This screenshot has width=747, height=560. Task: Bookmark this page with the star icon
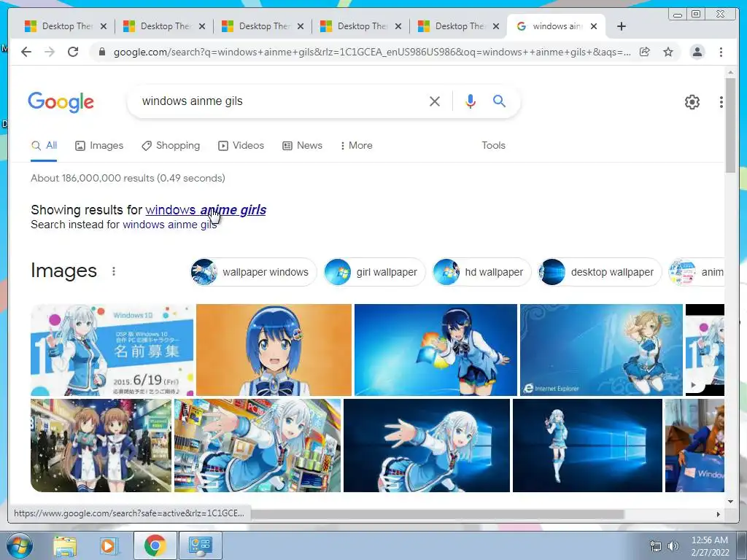[x=668, y=52]
